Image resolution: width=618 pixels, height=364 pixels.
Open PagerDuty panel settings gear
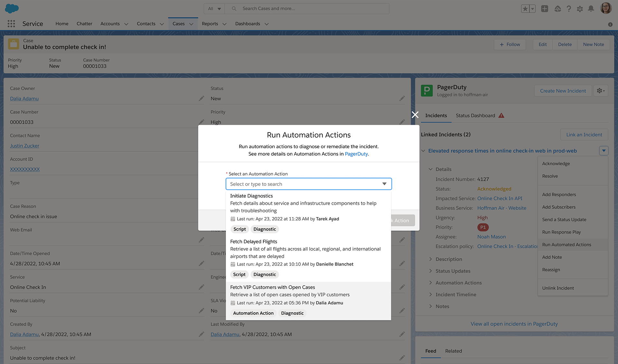click(x=601, y=91)
